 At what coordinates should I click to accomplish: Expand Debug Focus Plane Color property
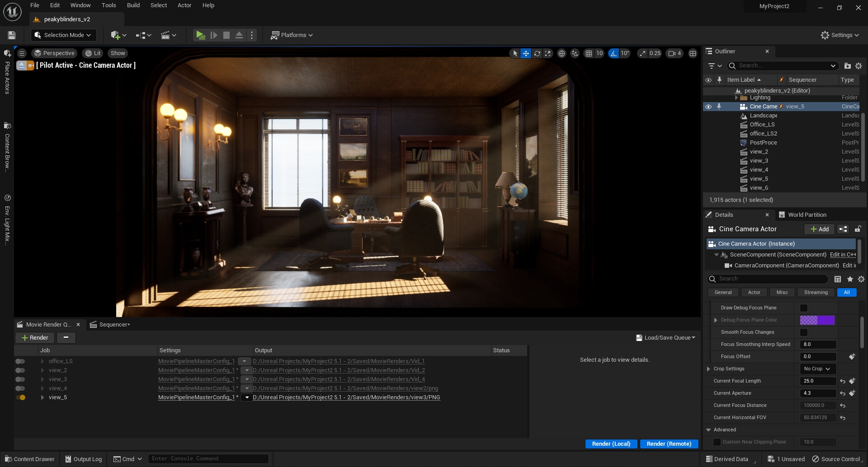[x=716, y=320]
